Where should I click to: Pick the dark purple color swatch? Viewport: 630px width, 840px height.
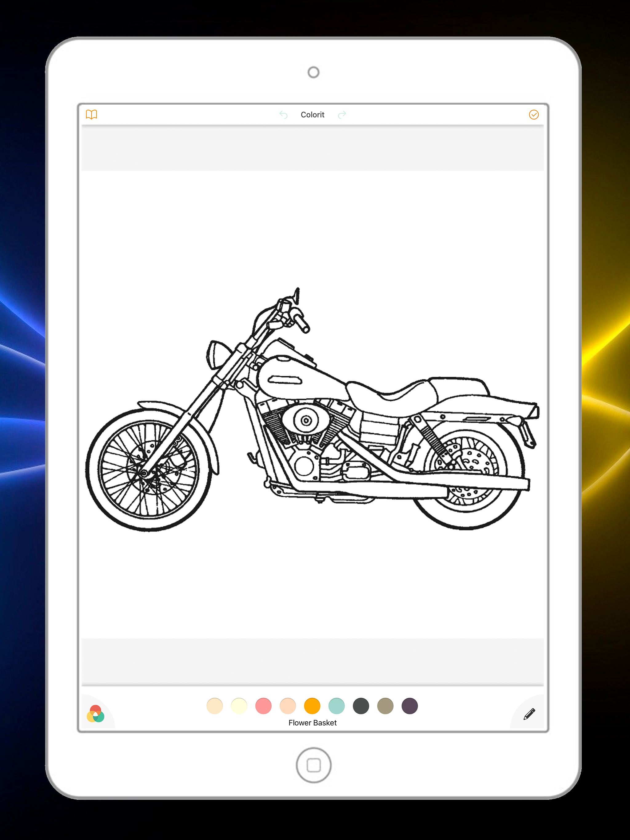[410, 706]
